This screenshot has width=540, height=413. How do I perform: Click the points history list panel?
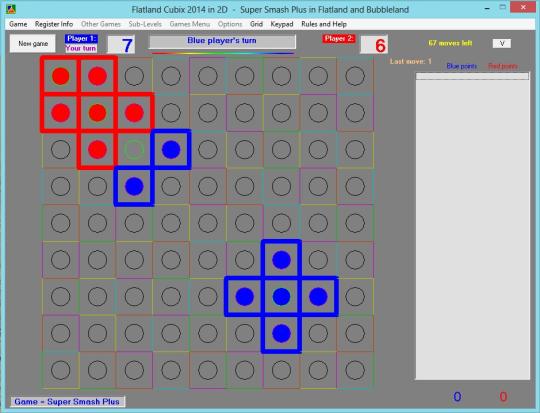tap(472, 226)
